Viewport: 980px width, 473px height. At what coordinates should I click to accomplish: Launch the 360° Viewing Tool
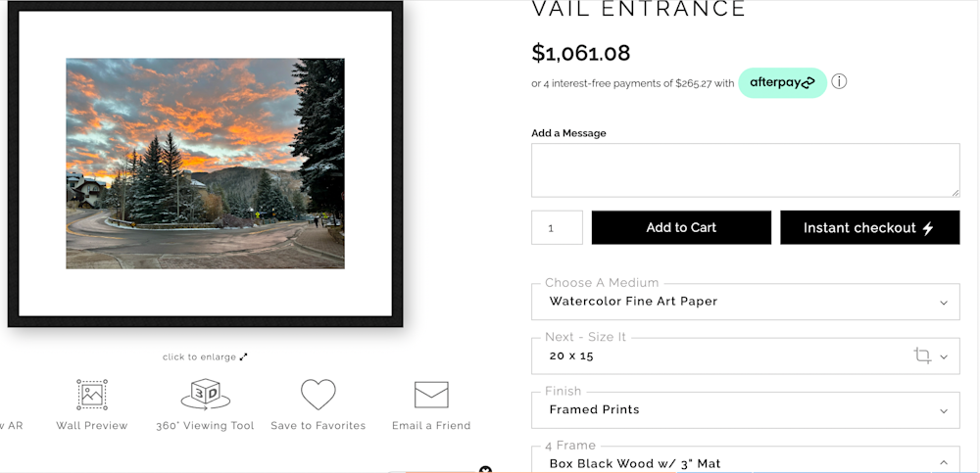tap(206, 395)
